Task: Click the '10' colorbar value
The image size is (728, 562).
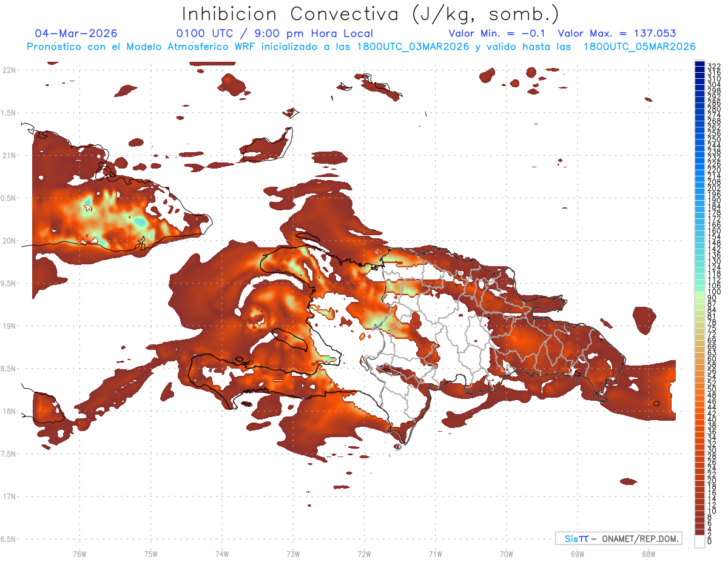Action: point(712,510)
